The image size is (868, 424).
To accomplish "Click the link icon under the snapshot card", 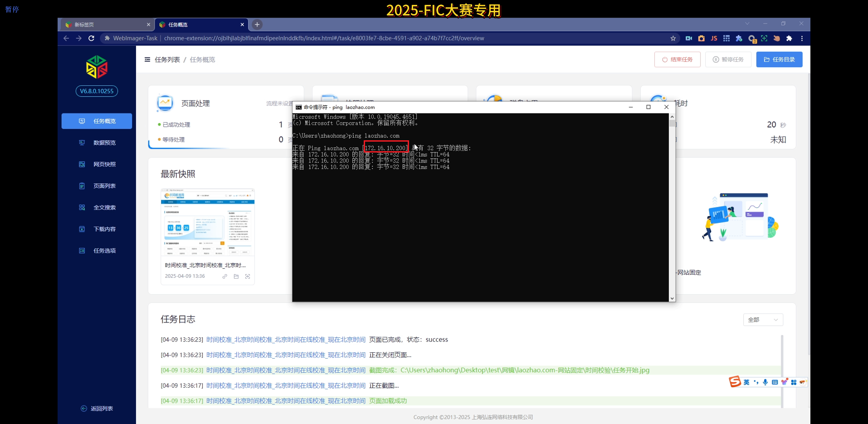I will 225,276.
